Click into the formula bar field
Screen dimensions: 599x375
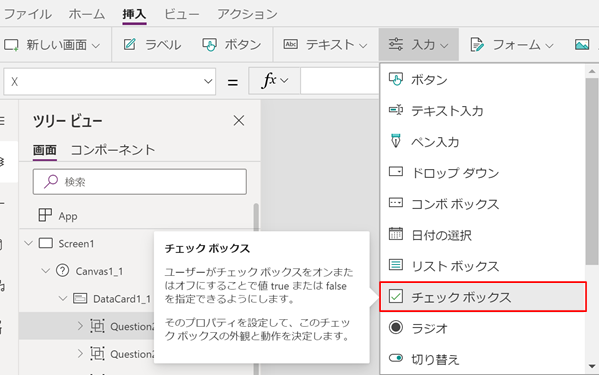click(340, 81)
